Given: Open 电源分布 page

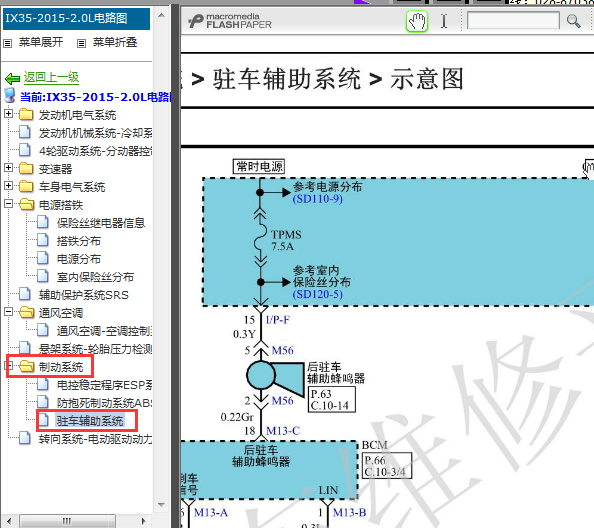Looking at the screenshot, I should [79, 259].
